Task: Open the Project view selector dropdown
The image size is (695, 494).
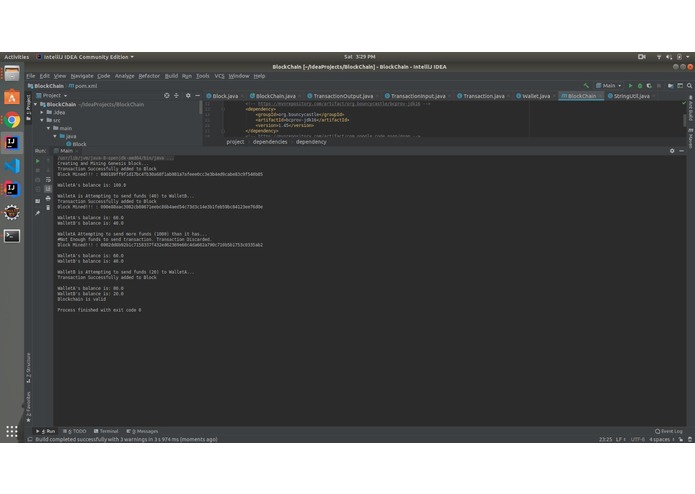Action: point(52,95)
